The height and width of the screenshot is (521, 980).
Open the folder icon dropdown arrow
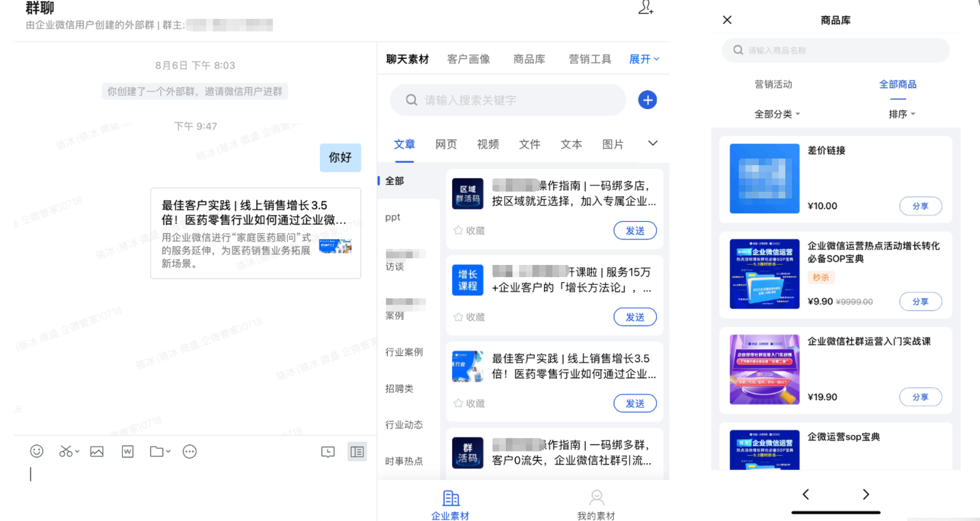tap(168, 451)
